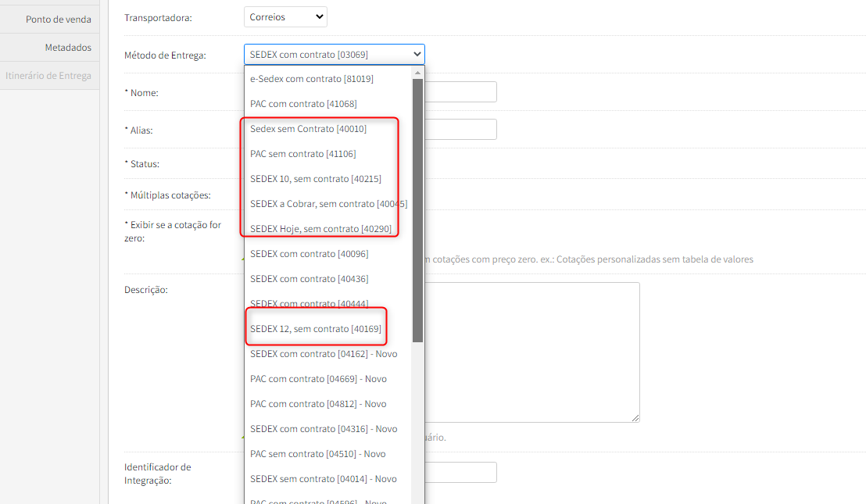
Task: Select SEDEX com contrato [40436]
Action: 328,279
